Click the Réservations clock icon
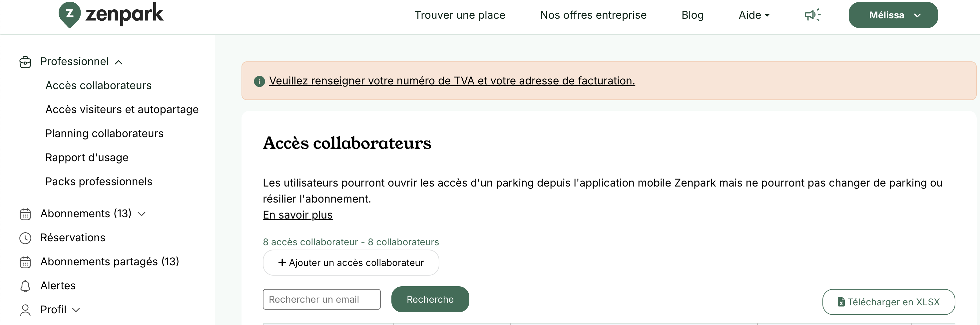 pyautogui.click(x=25, y=238)
